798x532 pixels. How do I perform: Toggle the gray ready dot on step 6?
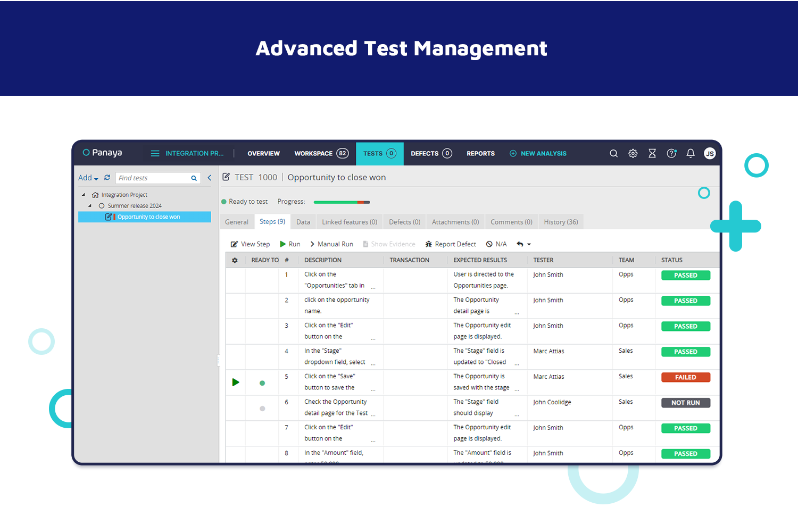(262, 409)
